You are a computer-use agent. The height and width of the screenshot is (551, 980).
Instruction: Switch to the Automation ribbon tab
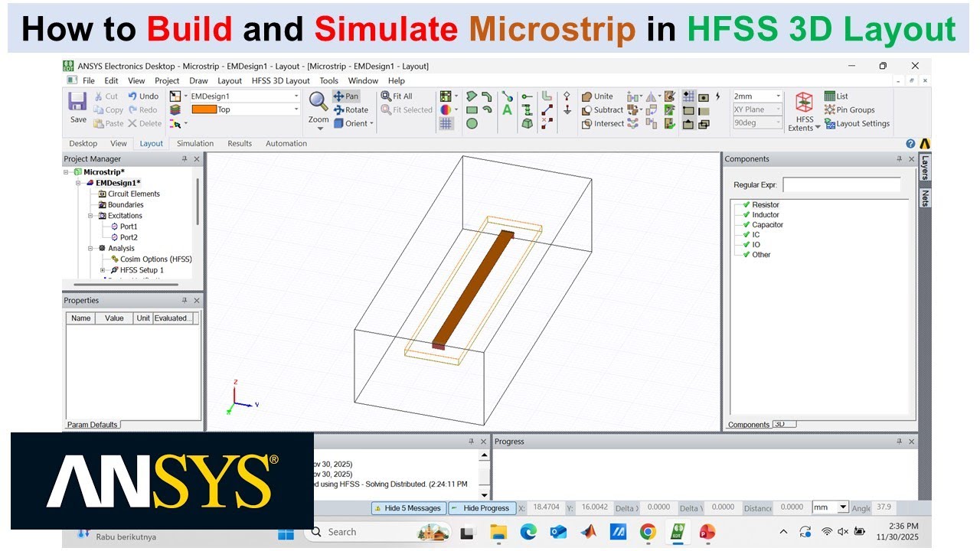pyautogui.click(x=286, y=143)
